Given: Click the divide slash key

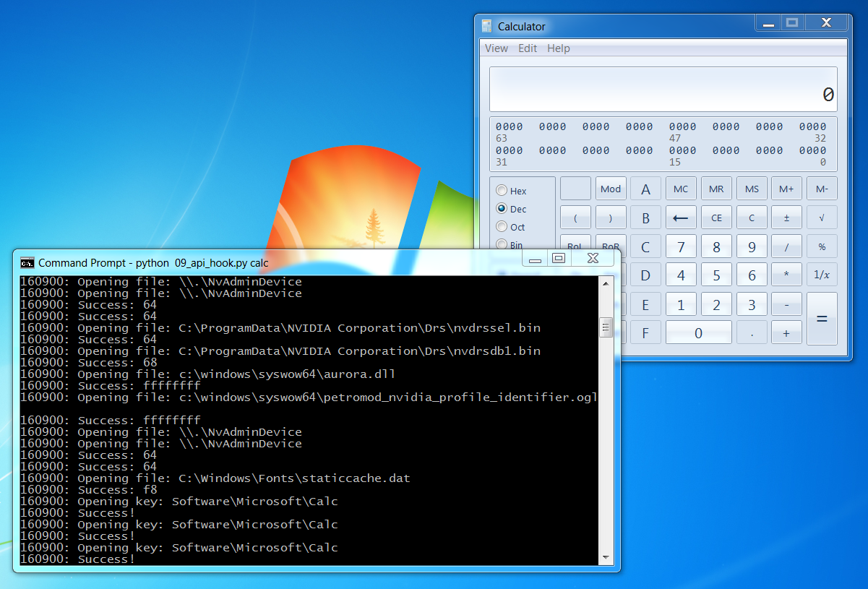Looking at the screenshot, I should 786,246.
